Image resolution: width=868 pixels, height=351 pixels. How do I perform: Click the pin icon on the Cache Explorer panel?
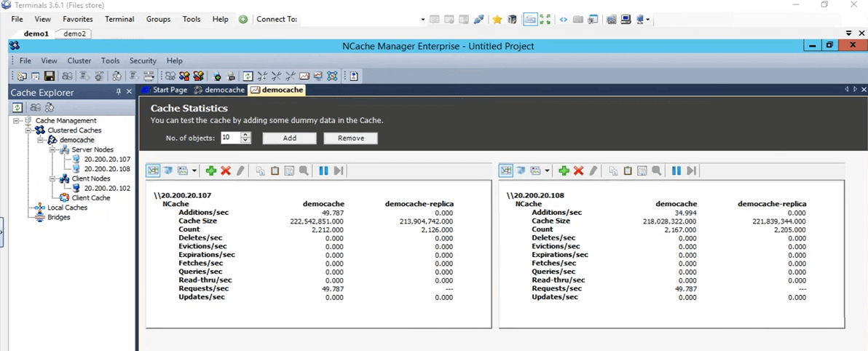(119, 92)
